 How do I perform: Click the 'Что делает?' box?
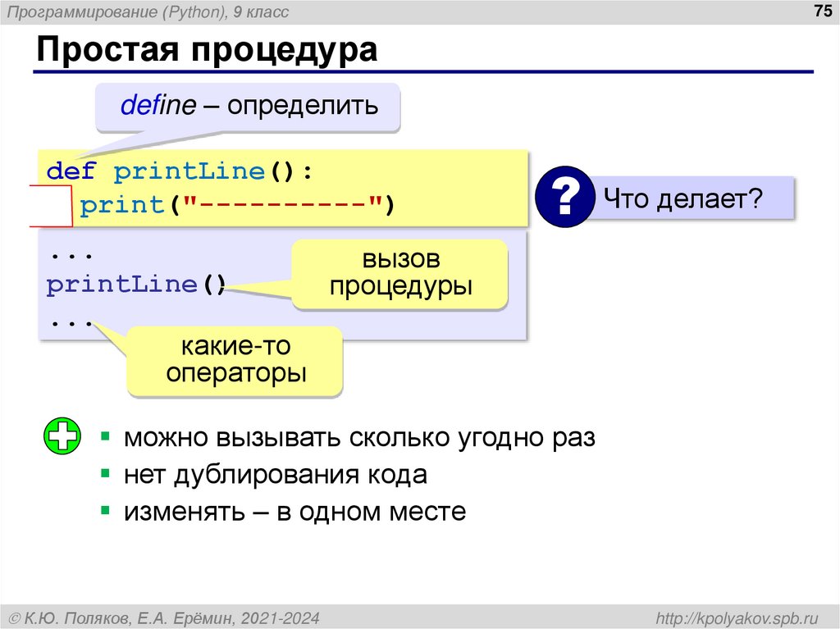click(695, 198)
